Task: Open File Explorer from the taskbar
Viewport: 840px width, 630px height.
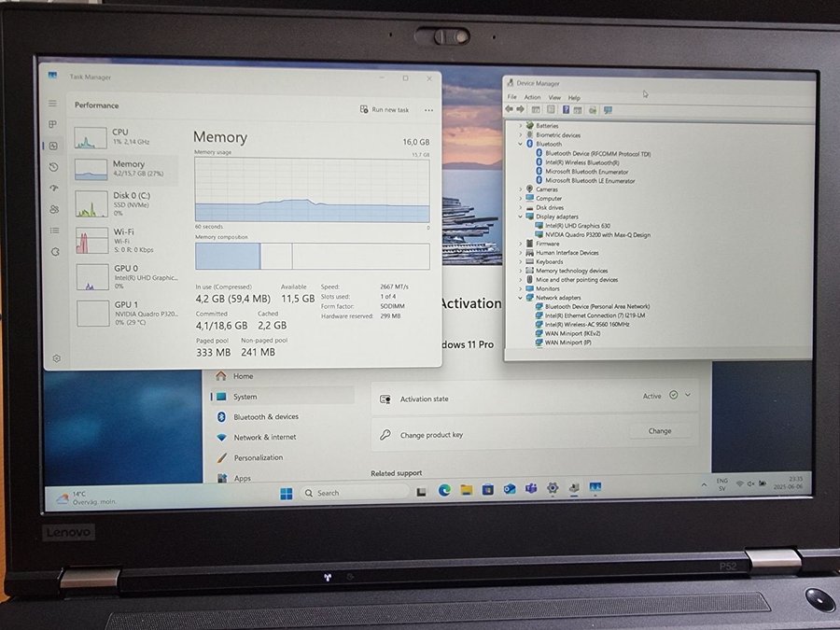Action: (x=467, y=490)
